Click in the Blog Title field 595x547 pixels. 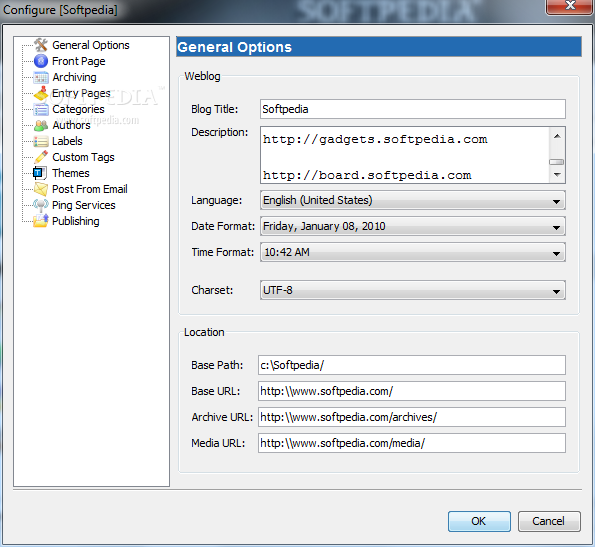tap(413, 109)
